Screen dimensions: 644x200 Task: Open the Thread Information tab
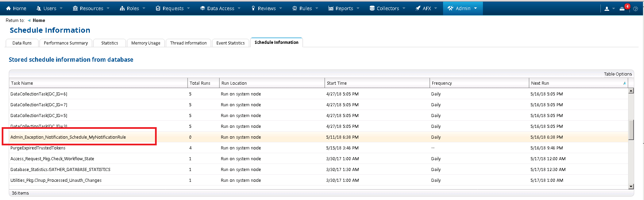point(188,43)
